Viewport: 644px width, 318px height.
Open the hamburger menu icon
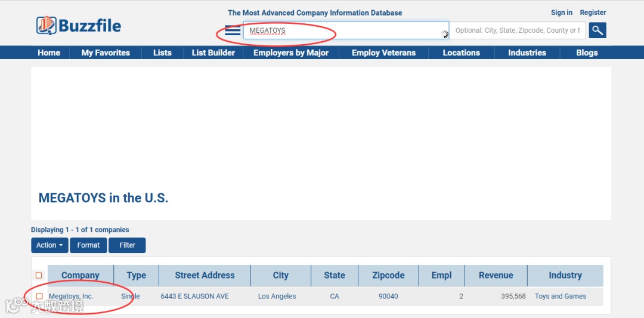tap(233, 30)
